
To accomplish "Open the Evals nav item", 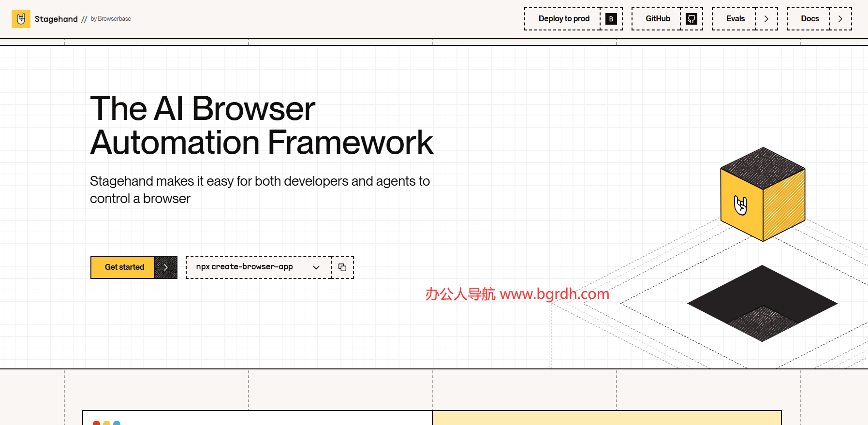I will (x=735, y=19).
